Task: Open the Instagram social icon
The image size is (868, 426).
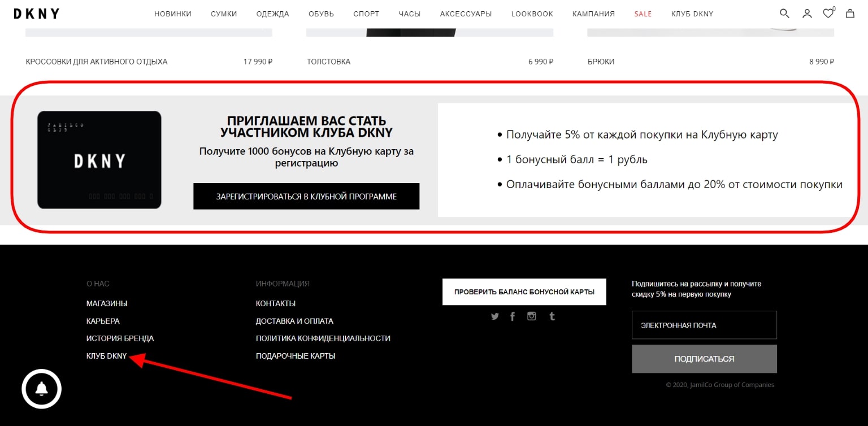Action: (532, 316)
